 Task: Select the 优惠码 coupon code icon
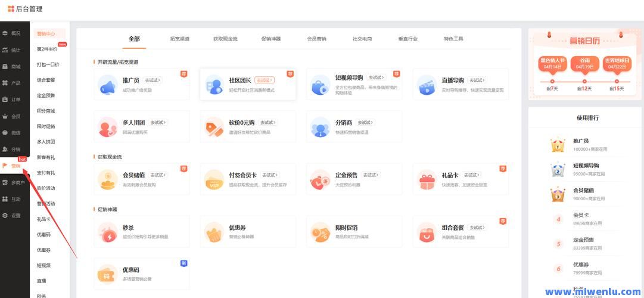pos(108,274)
